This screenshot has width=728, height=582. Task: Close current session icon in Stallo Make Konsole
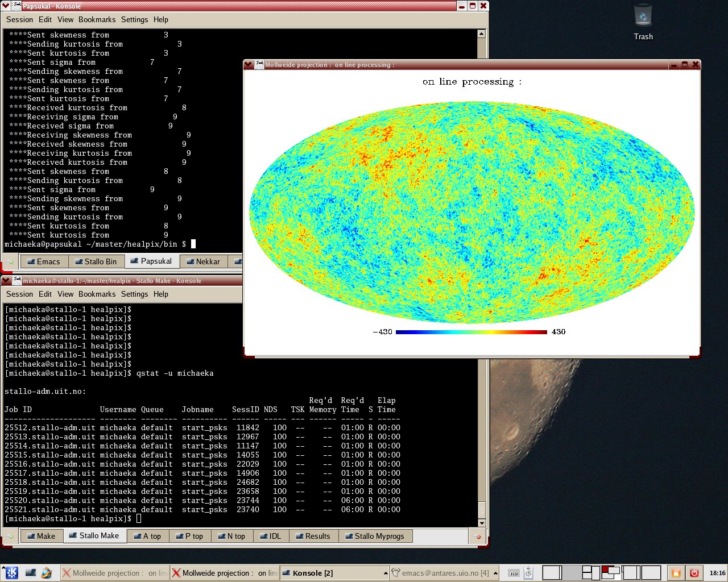(x=478, y=536)
